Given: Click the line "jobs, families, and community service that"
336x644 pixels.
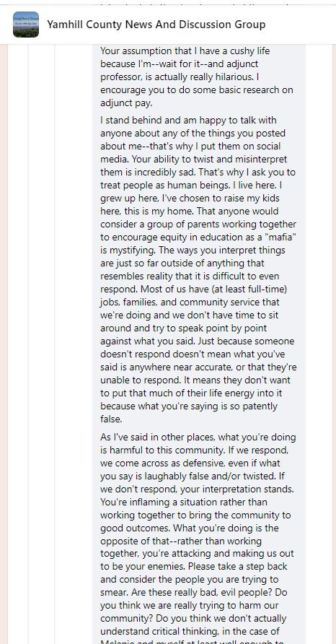Looking at the screenshot, I should [x=190, y=302].
